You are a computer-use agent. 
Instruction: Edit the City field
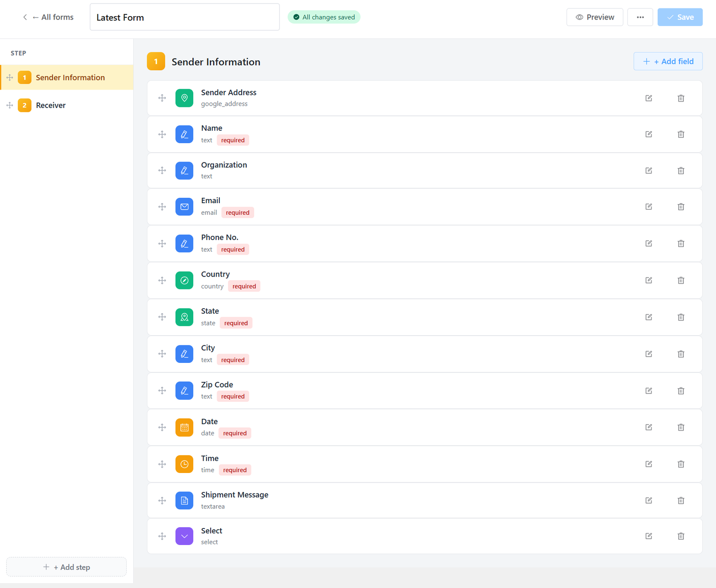click(648, 354)
